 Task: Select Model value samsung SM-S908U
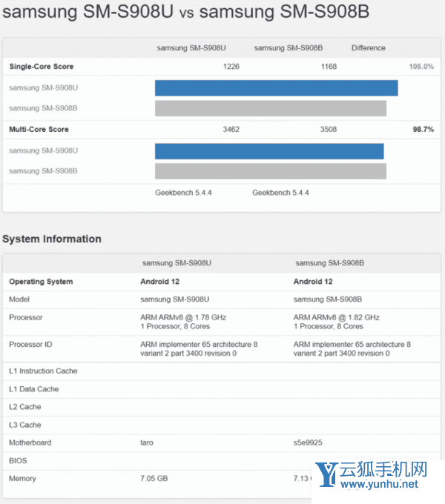[x=174, y=299]
